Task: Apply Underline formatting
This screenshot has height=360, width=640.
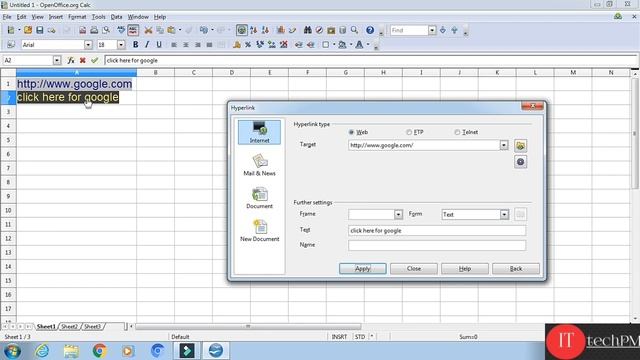Action: coord(159,45)
